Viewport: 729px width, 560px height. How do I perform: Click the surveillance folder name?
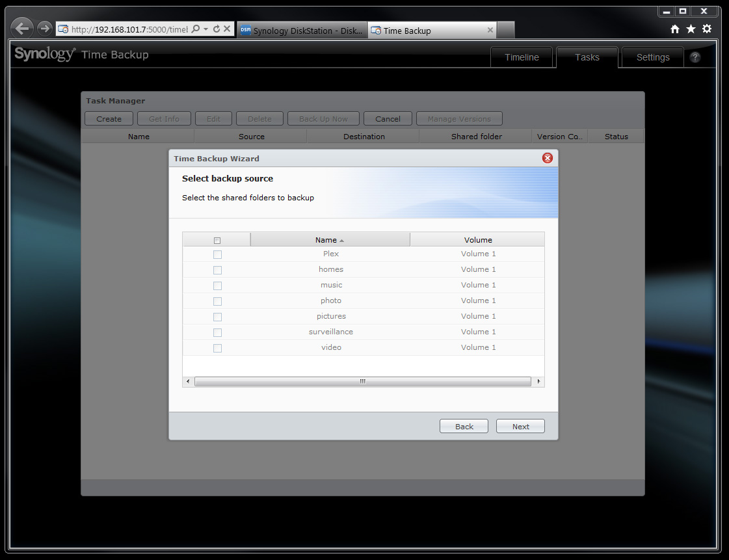pyautogui.click(x=331, y=332)
